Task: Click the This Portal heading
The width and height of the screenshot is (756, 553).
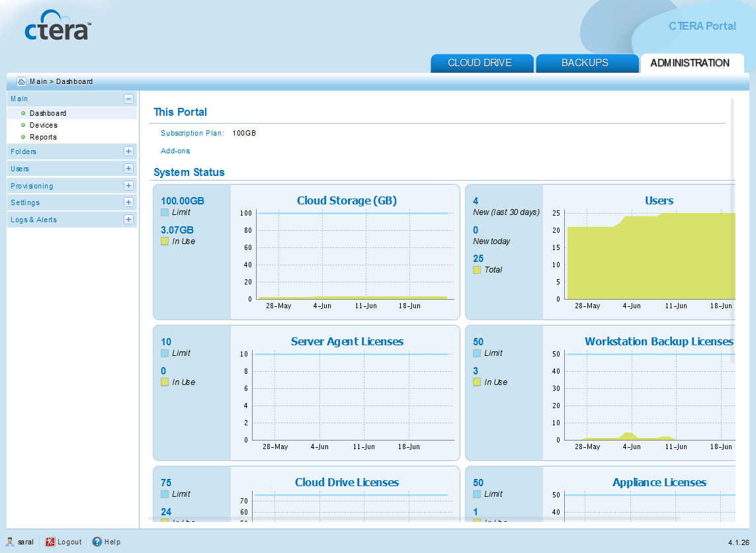Action: click(x=180, y=112)
